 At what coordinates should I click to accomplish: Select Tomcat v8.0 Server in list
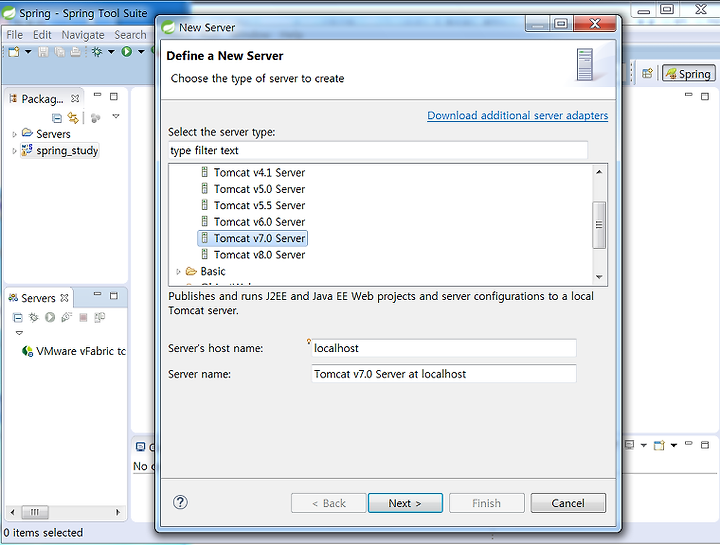click(253, 255)
